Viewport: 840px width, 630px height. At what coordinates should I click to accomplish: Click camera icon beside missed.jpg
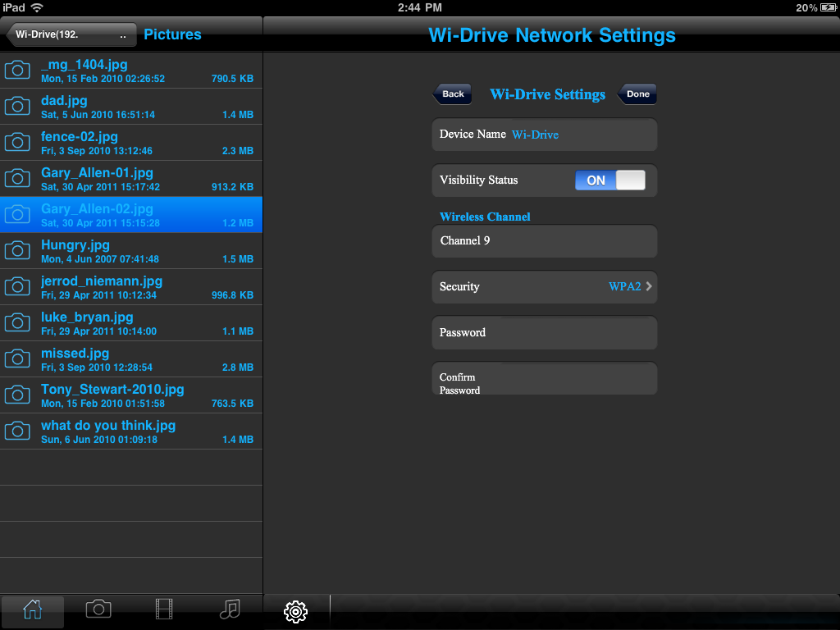pyautogui.click(x=17, y=358)
